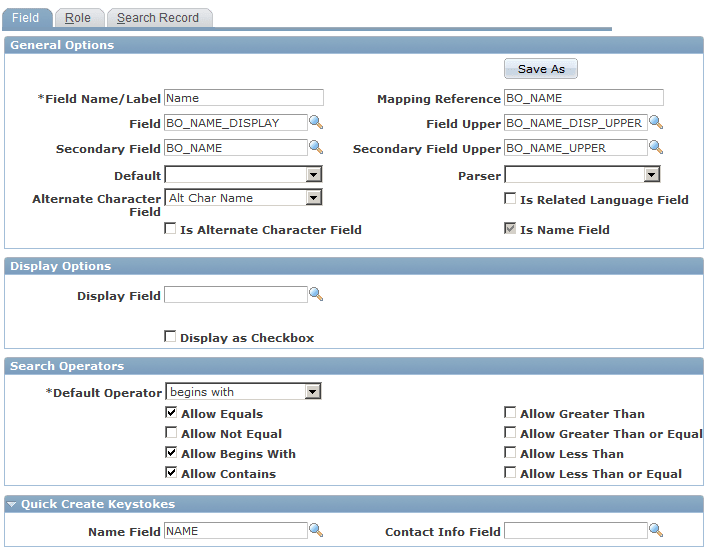Image resolution: width=712 pixels, height=549 pixels.
Task: Switch to the Role tab
Action: tap(78, 18)
